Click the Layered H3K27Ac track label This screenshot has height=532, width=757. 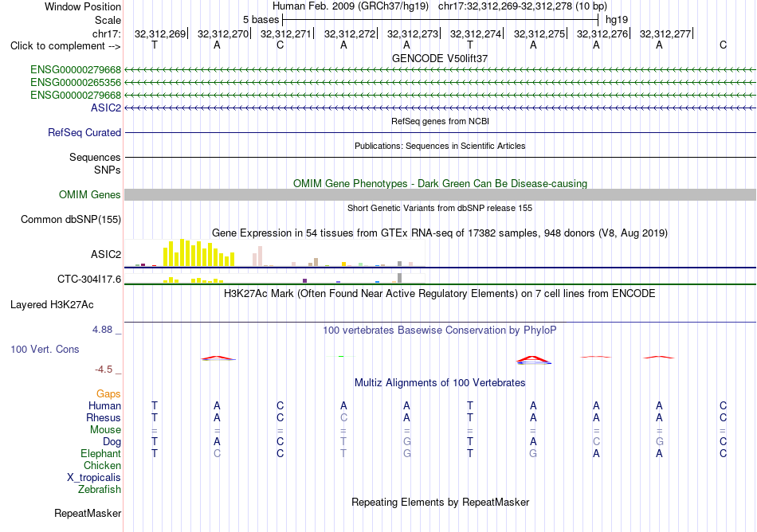52,305
